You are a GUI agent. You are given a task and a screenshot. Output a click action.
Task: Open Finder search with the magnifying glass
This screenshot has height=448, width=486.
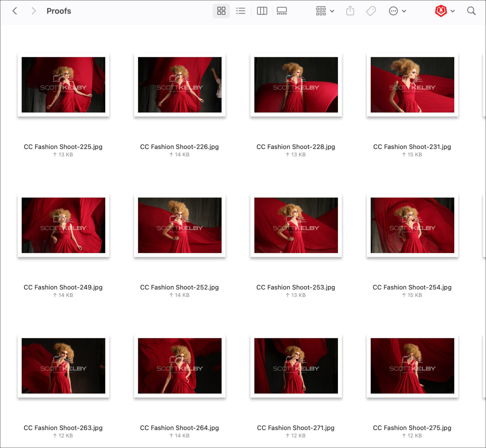pos(471,11)
